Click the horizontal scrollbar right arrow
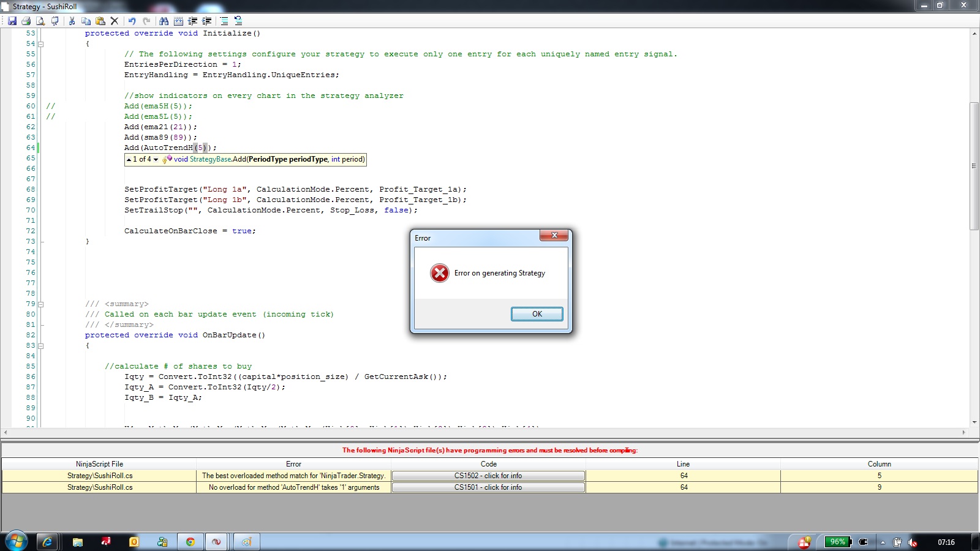This screenshot has height=551, width=980. tap(963, 432)
